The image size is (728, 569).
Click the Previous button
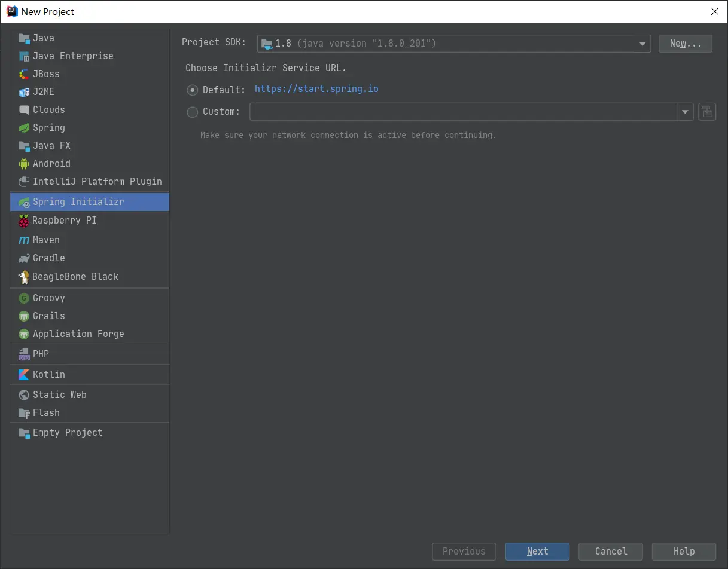coord(464,552)
